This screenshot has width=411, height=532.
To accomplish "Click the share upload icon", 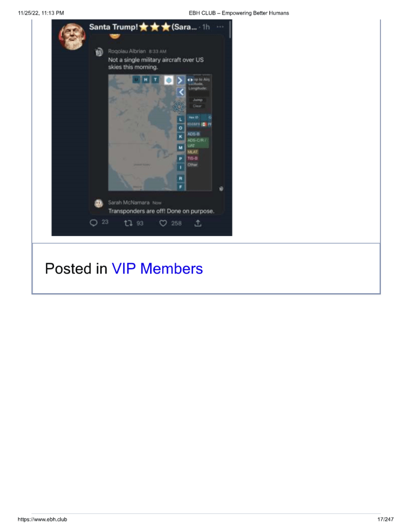I will [198, 223].
